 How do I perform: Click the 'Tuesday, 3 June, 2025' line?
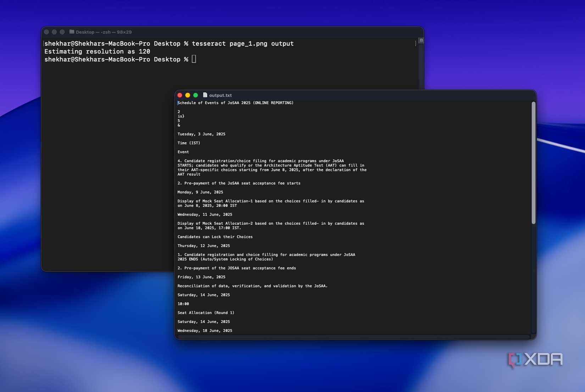pyautogui.click(x=201, y=134)
